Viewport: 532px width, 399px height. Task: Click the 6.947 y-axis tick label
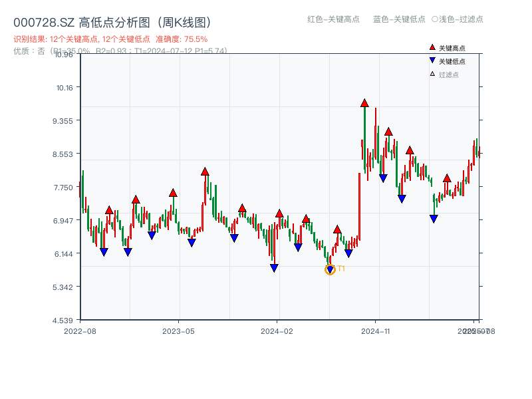point(63,221)
